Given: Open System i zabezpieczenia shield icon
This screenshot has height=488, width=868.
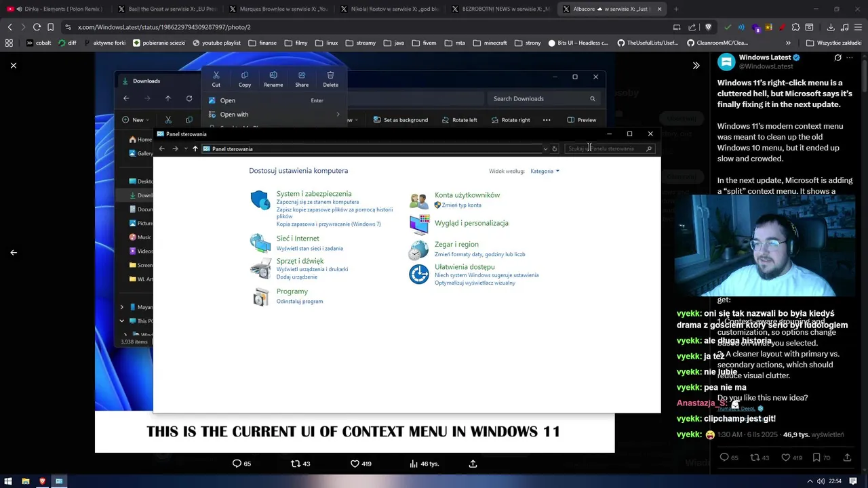Looking at the screenshot, I should [x=260, y=201].
